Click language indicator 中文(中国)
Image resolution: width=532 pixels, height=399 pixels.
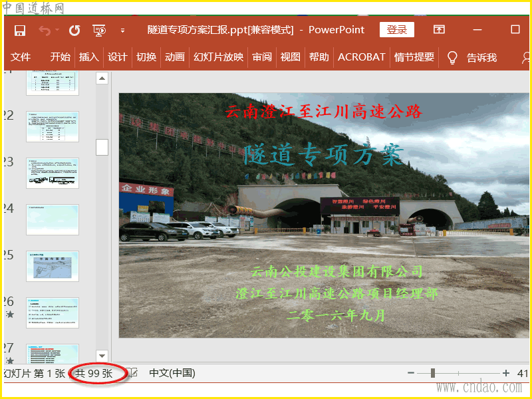[172, 373]
